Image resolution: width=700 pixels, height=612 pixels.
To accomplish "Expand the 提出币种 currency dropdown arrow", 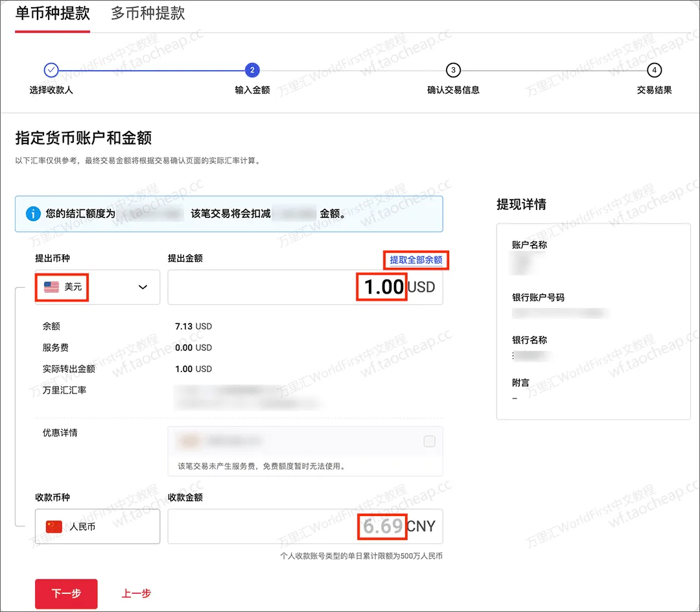I will coord(143,287).
